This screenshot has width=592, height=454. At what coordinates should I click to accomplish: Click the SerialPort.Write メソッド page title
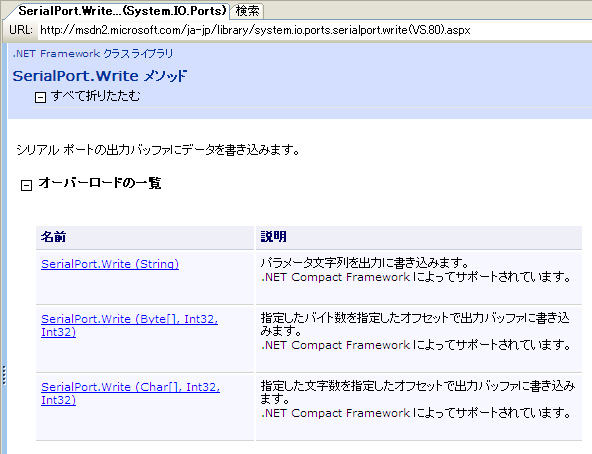tap(100, 76)
